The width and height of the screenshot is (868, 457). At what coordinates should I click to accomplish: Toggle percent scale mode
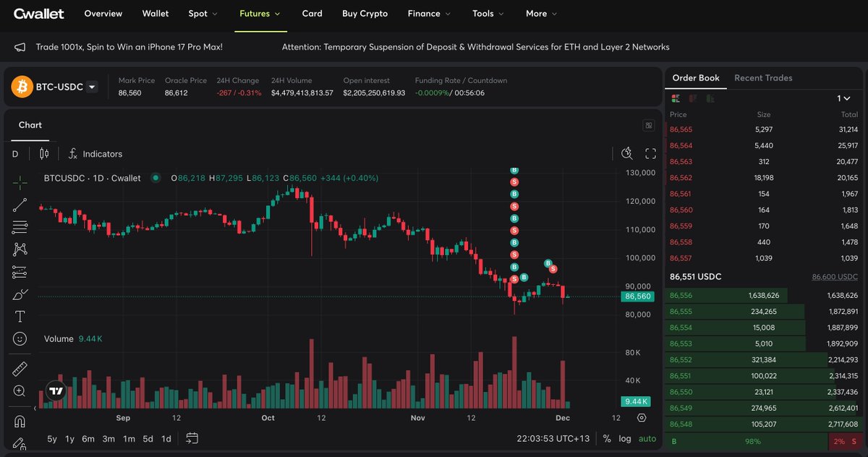(607, 438)
